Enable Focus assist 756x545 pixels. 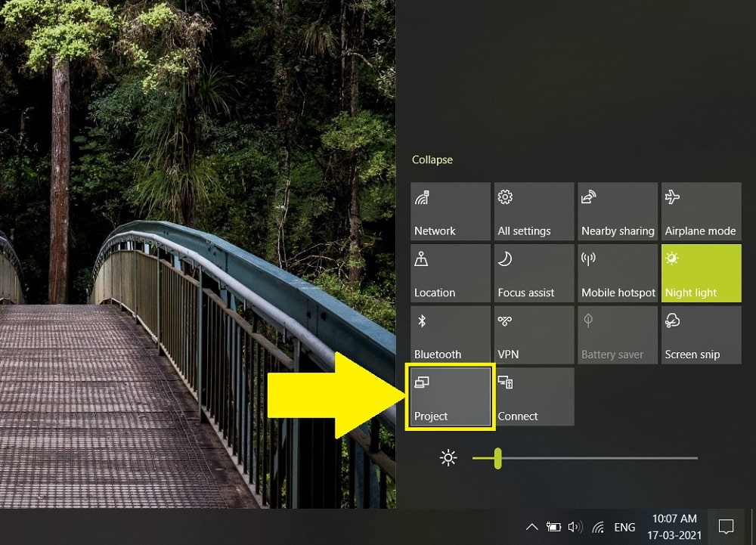pos(534,273)
